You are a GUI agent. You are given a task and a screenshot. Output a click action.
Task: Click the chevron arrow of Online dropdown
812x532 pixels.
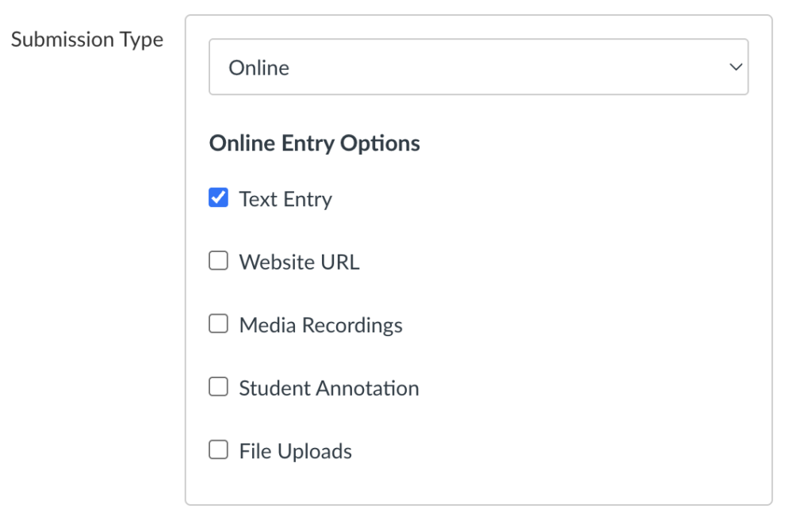click(735, 67)
